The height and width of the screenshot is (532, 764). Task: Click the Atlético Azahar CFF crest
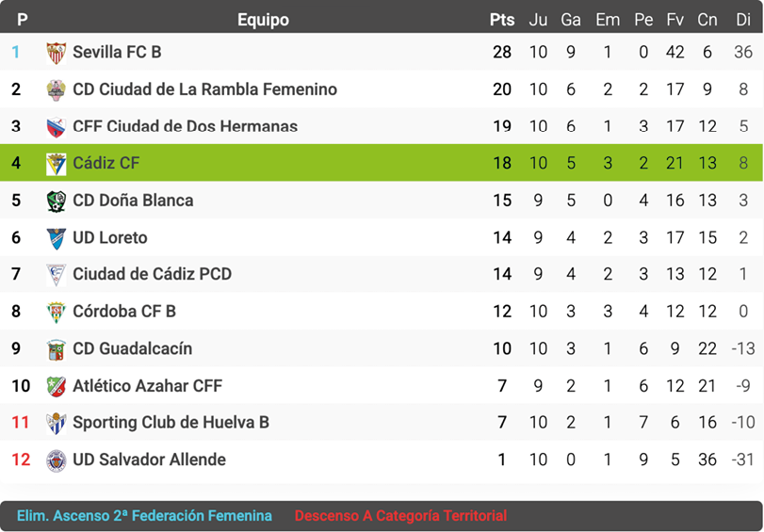pyautogui.click(x=57, y=386)
